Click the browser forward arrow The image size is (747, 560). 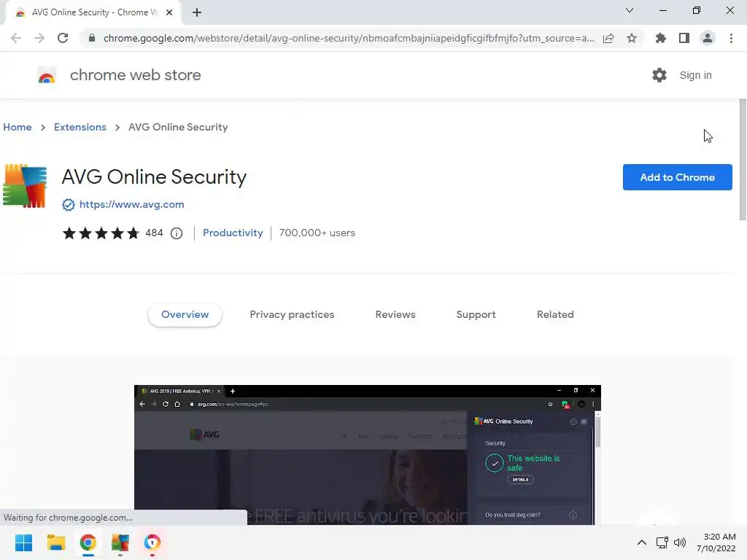[x=39, y=38]
